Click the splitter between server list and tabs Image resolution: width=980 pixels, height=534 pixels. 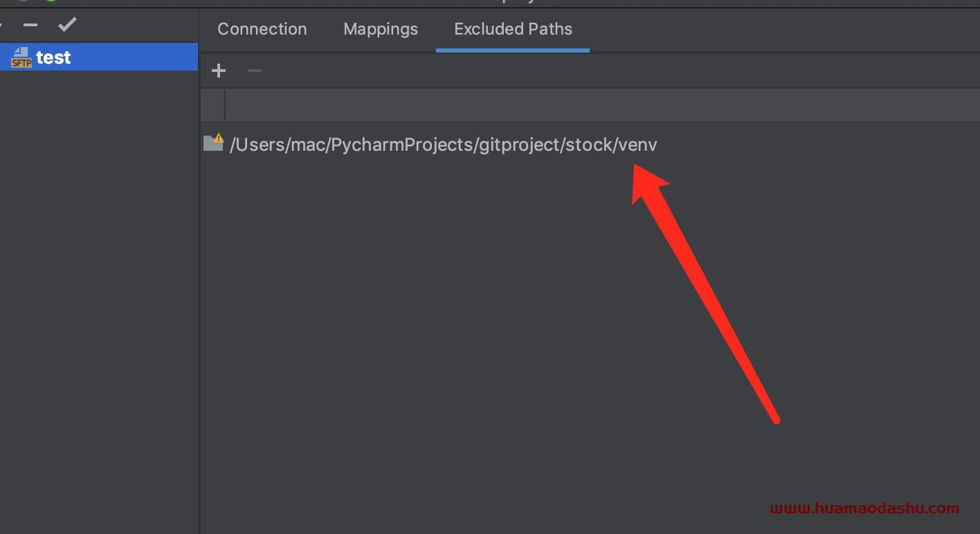click(x=199, y=277)
